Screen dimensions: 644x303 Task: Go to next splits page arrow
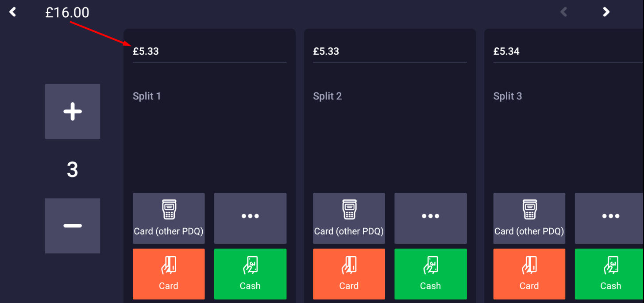606,12
